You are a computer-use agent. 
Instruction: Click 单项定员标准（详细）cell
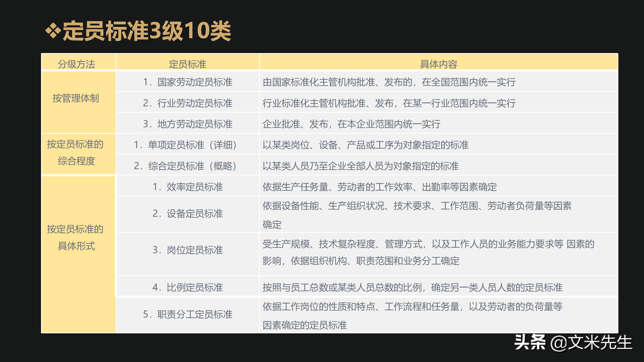187,145
